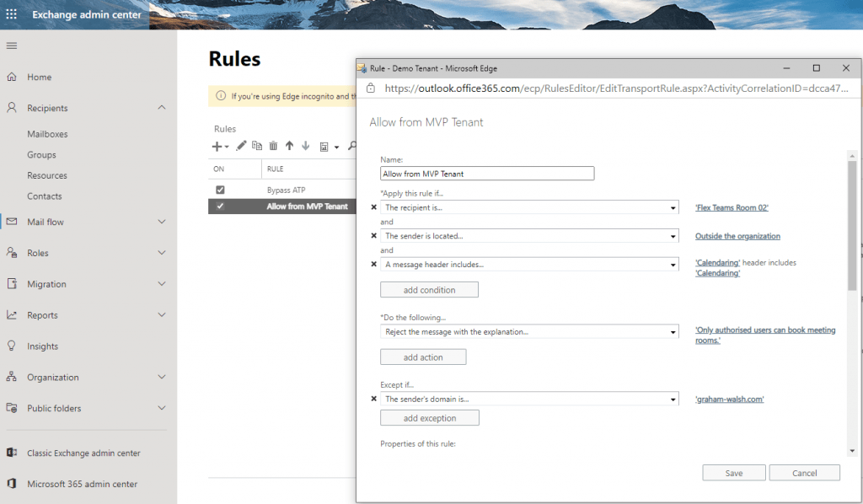Edit the rejection explanation text link
The width and height of the screenshot is (863, 504).
[765, 335]
